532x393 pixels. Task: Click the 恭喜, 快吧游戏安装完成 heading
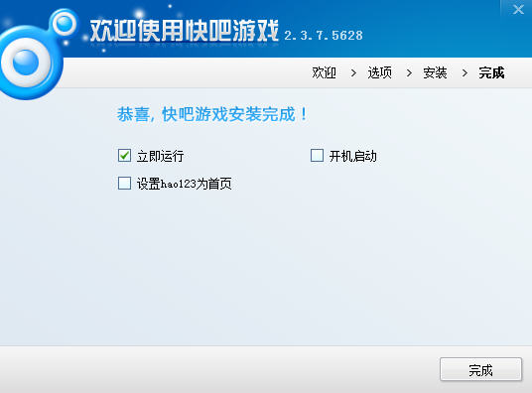[x=212, y=114]
